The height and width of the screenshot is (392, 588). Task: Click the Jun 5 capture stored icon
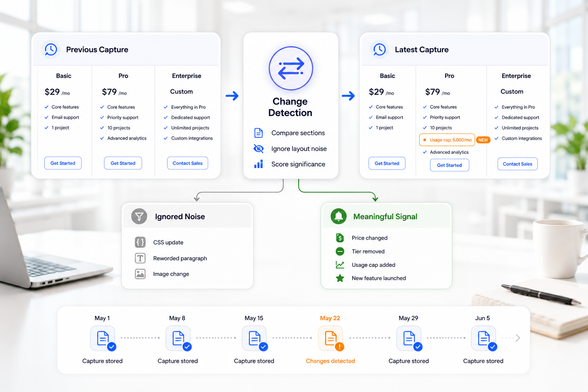[484, 338]
